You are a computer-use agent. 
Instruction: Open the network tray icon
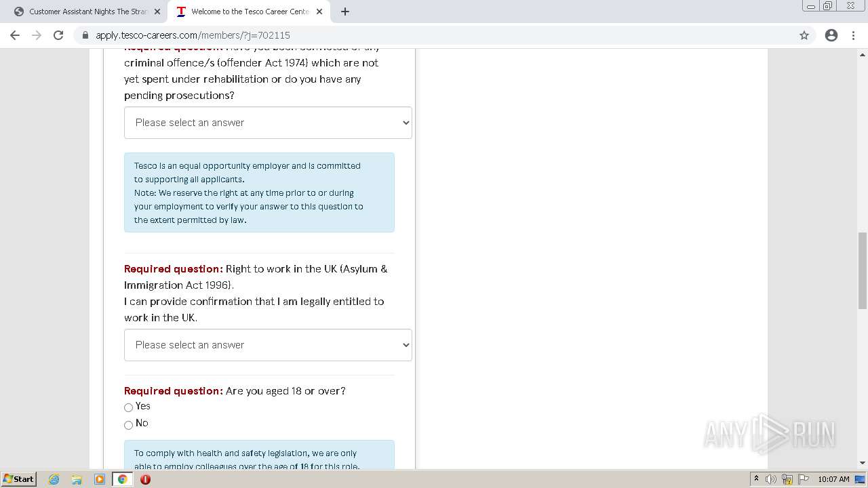(787, 479)
